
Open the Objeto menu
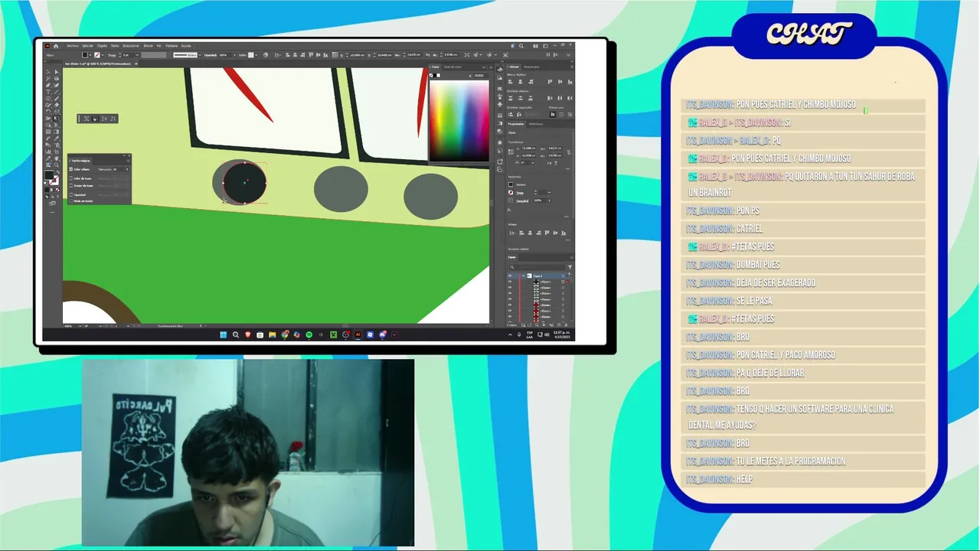click(102, 46)
